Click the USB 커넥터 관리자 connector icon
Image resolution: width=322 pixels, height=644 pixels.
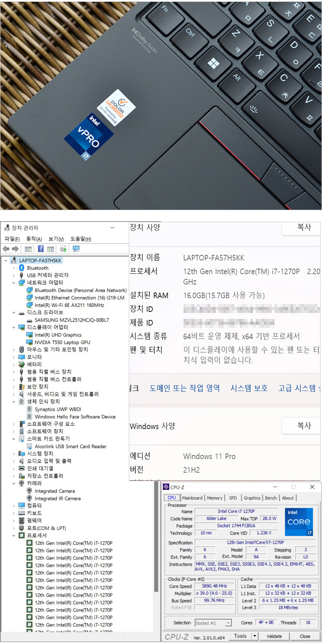(x=22, y=275)
